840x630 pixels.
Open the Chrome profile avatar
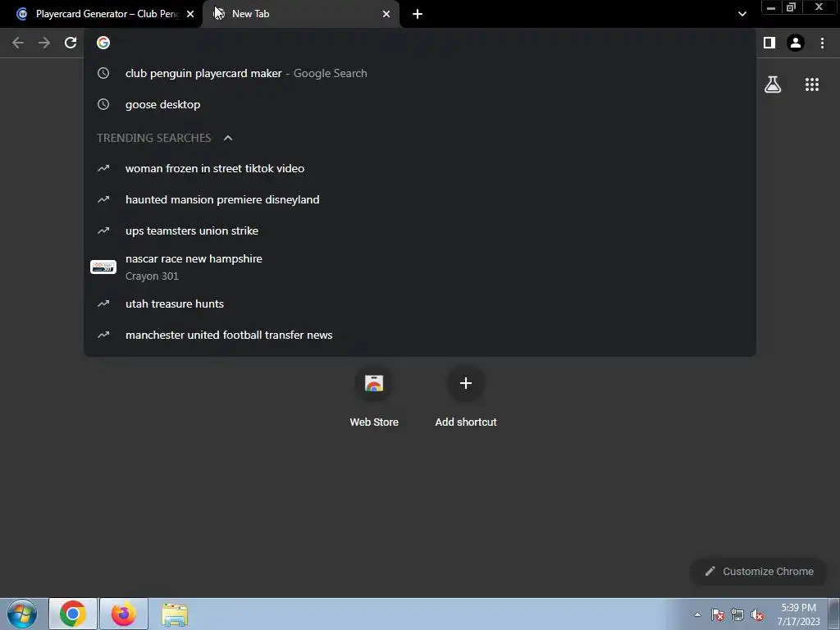click(796, 43)
